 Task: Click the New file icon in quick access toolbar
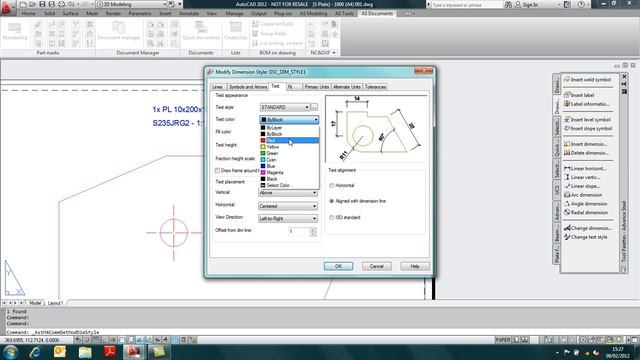click(x=23, y=4)
